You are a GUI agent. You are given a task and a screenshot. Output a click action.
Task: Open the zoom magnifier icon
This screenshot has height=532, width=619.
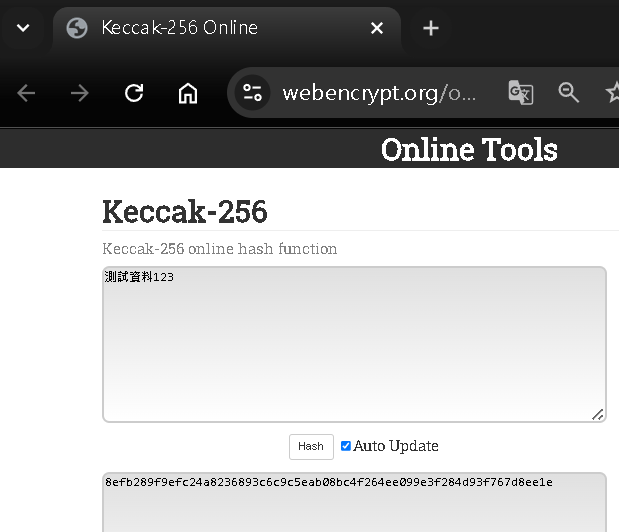(x=569, y=93)
